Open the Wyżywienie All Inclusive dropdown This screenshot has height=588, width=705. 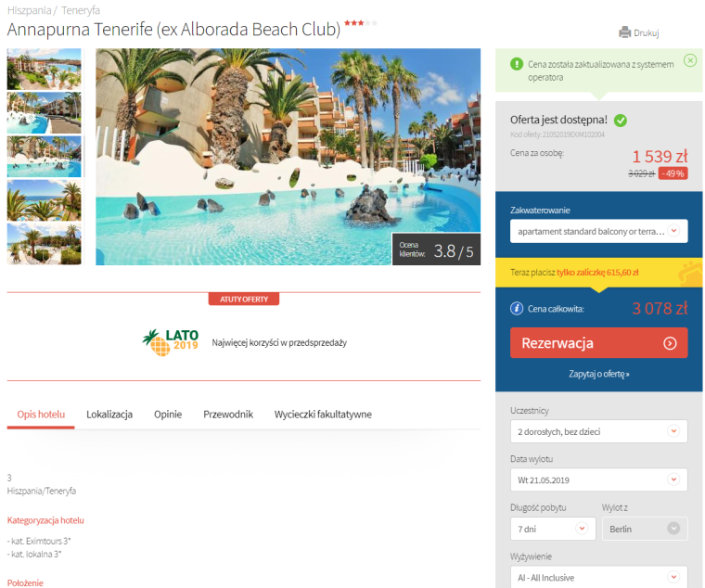[598, 577]
